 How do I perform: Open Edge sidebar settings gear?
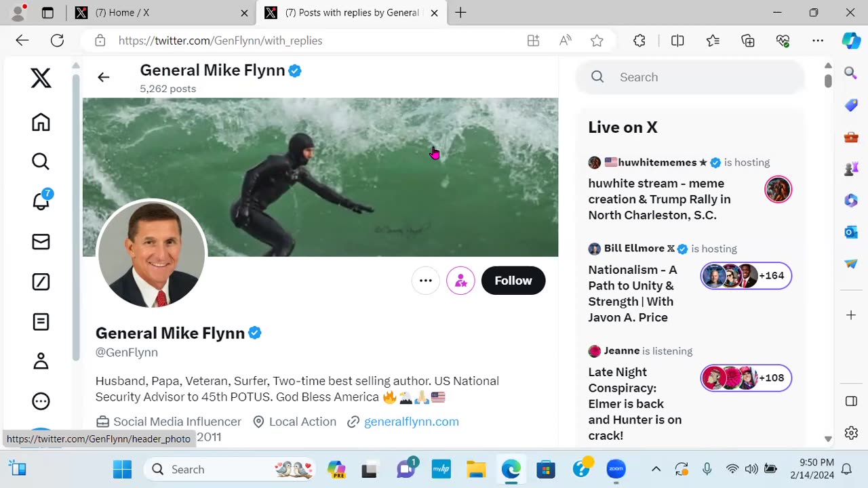851,432
